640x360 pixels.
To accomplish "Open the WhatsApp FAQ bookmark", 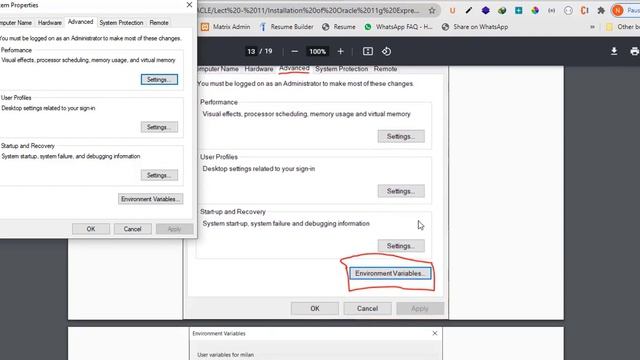I will click(x=398, y=27).
